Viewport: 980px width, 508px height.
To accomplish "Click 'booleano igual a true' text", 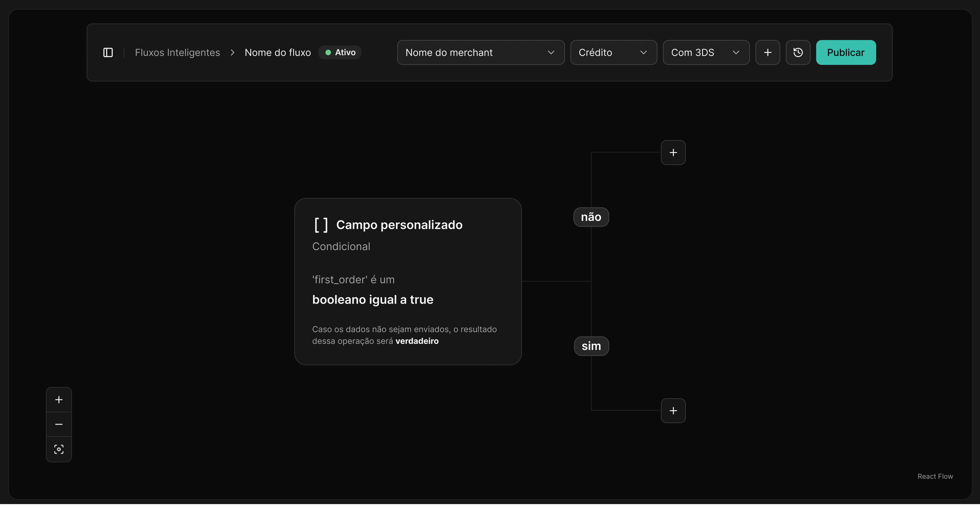I will (373, 300).
